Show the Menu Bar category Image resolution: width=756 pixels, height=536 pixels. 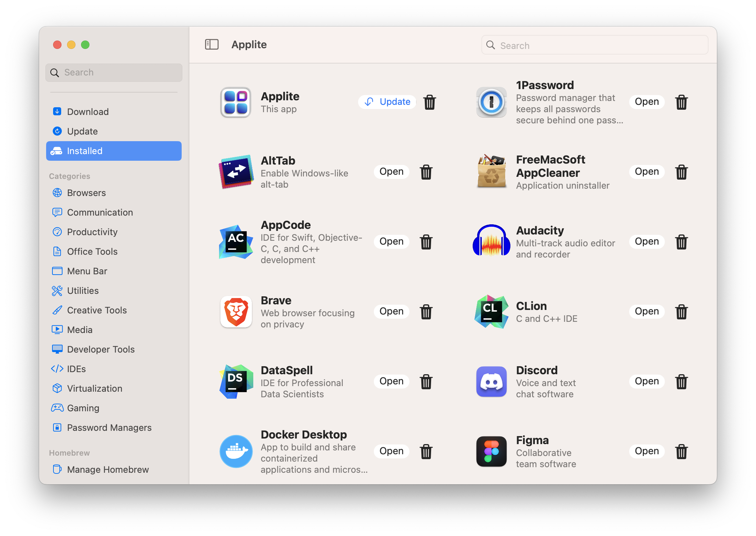pos(114,271)
